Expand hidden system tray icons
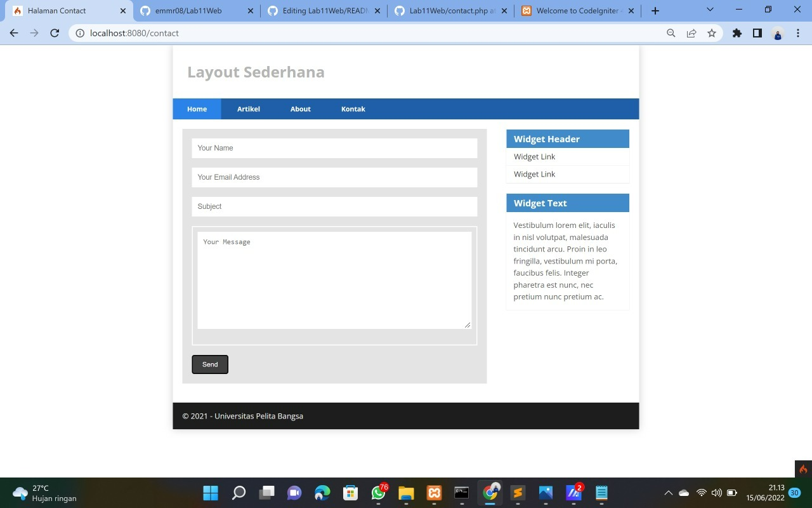 pyautogui.click(x=668, y=492)
